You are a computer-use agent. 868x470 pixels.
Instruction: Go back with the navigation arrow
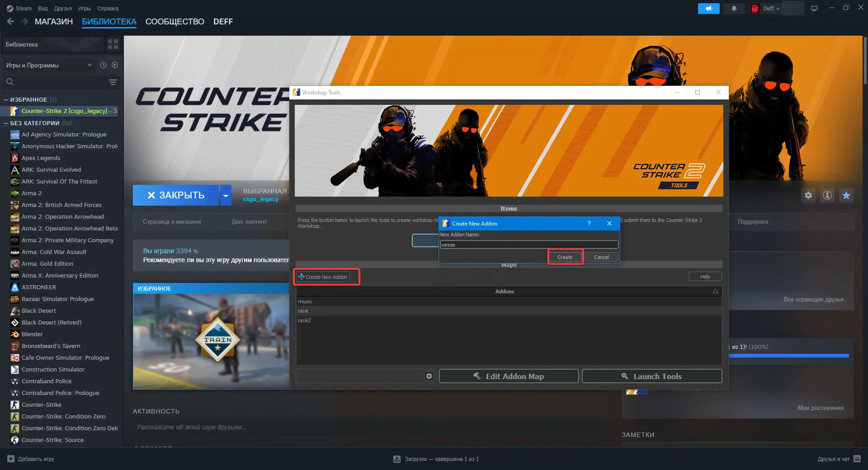[x=11, y=21]
